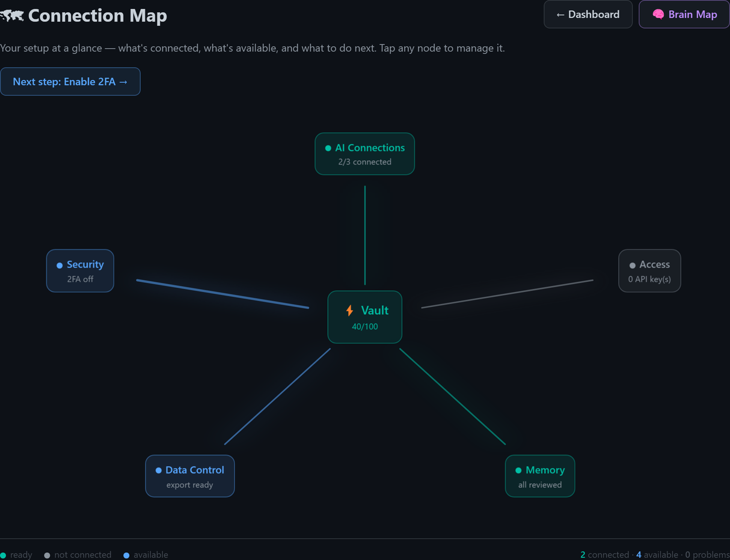Click the gray 'not connected' legend dot
This screenshot has width=730, height=560.
tap(47, 555)
